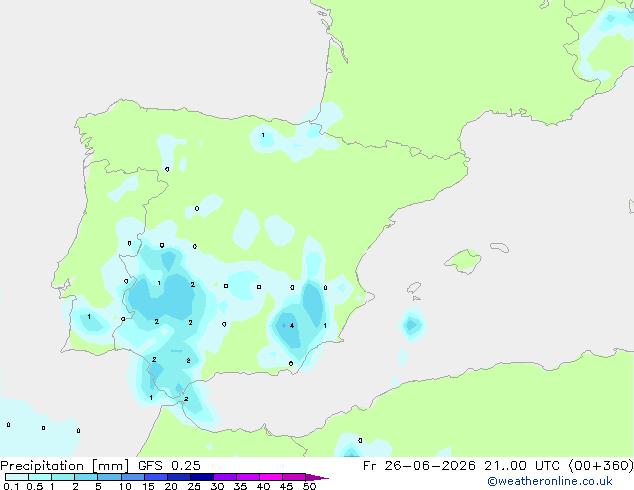Open the weatheronline.co.uk link
Screen dimensions: 634x490
point(550,481)
